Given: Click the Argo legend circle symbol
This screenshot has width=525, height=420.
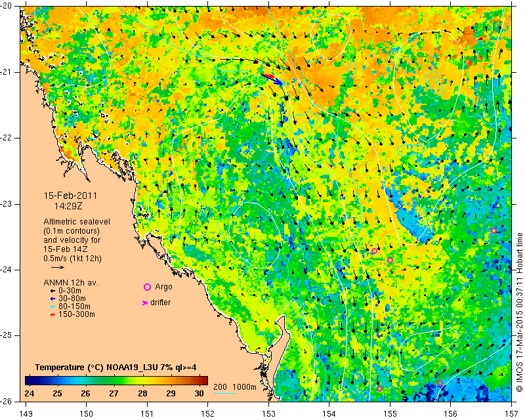Looking at the screenshot, I should click(x=147, y=287).
